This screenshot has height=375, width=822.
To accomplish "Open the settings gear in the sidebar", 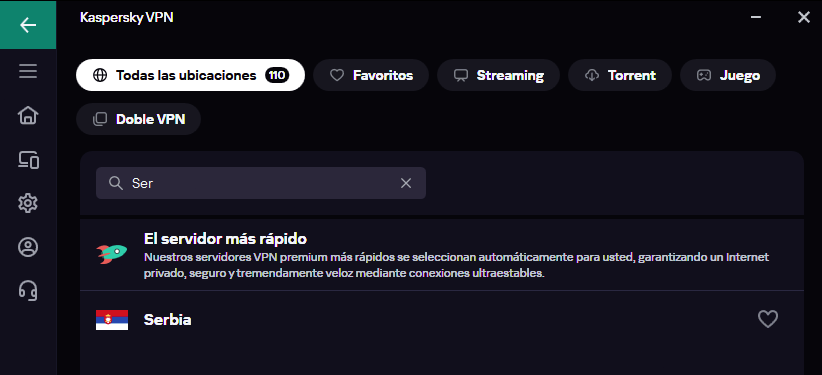I will pos(28,203).
